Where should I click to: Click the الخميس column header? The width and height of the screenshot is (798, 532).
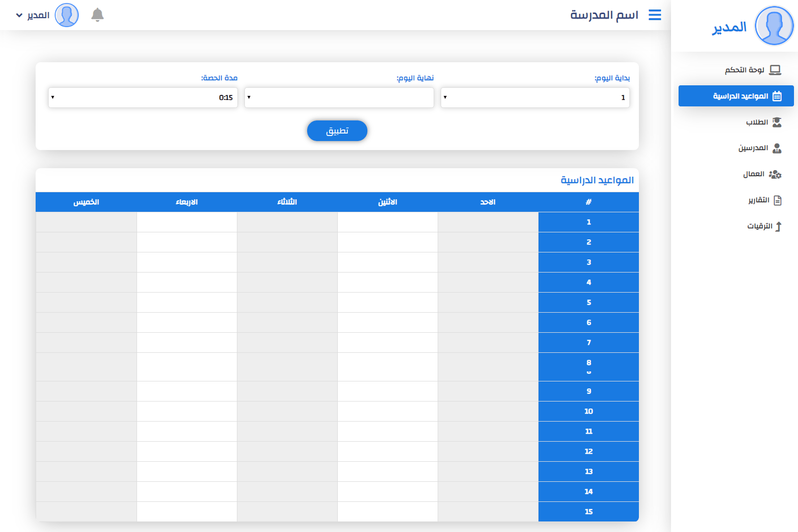coord(86,202)
